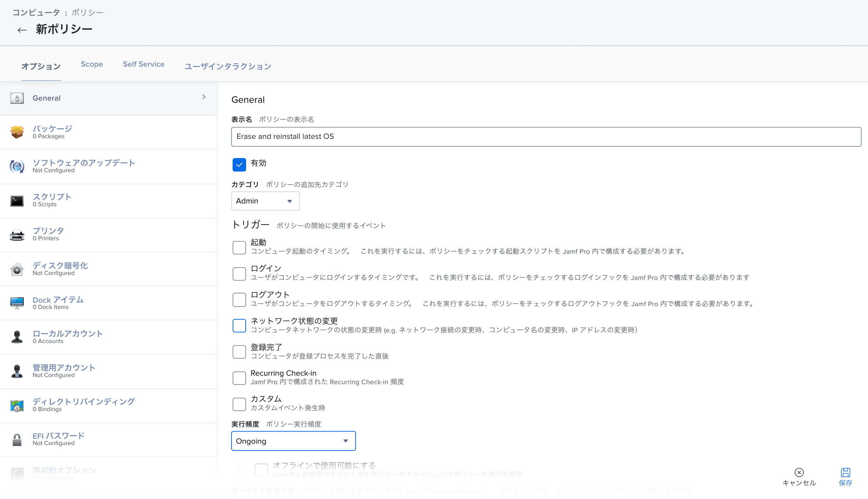Tick the カスタム trigger checkbox
Viewport: 868px width, 499px height.
point(239,404)
